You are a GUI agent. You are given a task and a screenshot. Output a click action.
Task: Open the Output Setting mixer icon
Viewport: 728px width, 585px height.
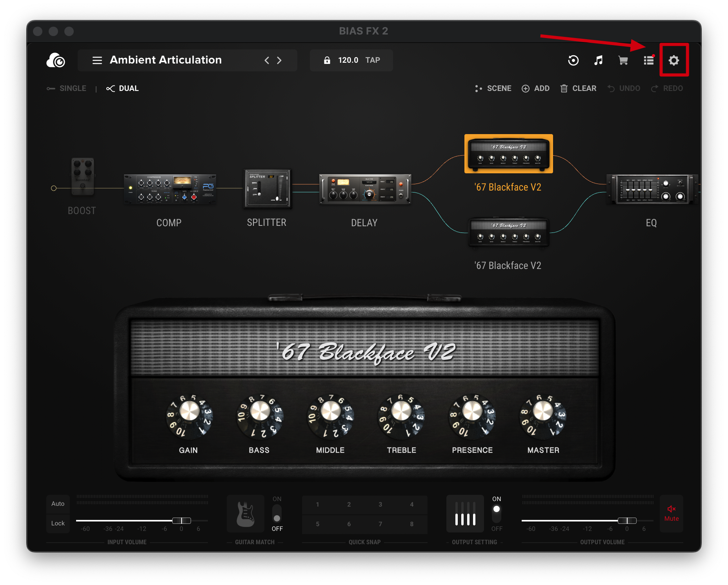pyautogui.click(x=465, y=514)
